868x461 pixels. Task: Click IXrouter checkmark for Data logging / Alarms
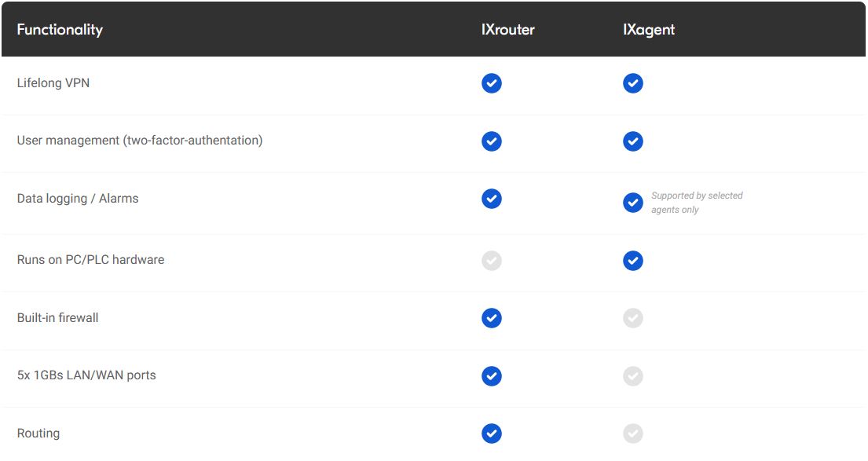[492, 199]
